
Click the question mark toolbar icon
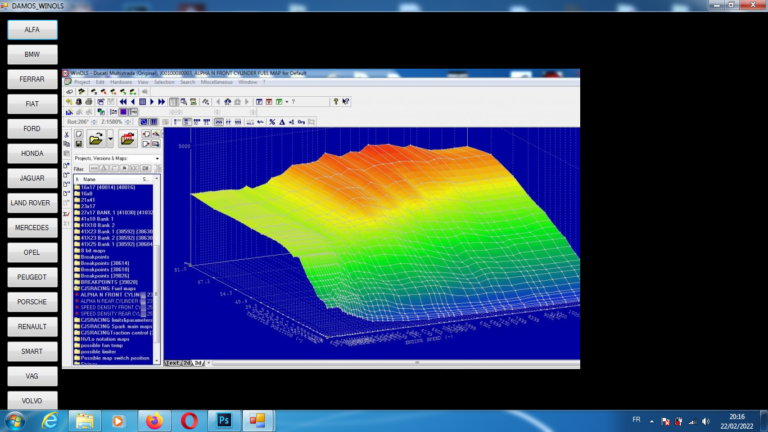(293, 101)
